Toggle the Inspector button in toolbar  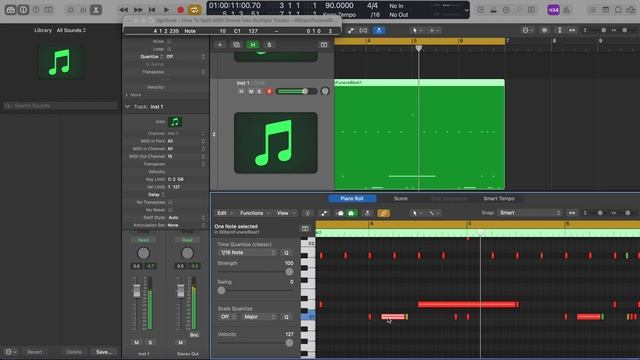click(23, 9)
